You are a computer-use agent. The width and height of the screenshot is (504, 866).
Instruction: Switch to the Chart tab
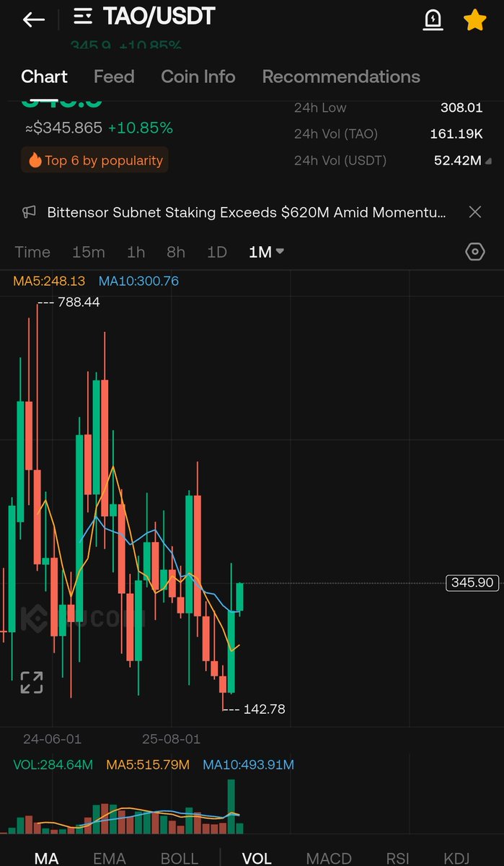point(44,76)
